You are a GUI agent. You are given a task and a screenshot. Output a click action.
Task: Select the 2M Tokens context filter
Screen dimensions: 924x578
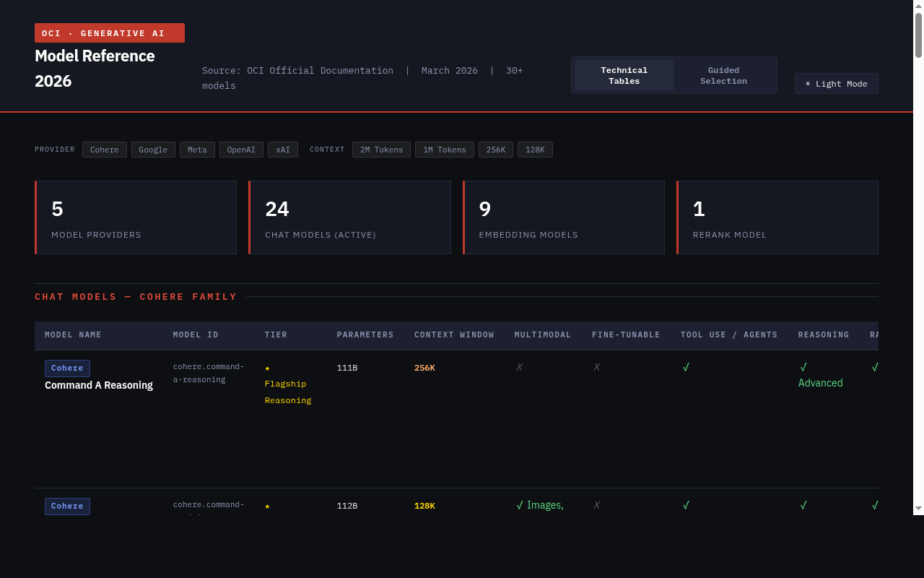click(381, 150)
